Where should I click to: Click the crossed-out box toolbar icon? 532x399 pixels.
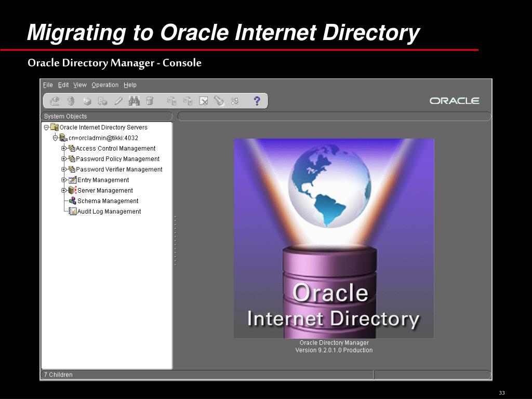coord(204,101)
